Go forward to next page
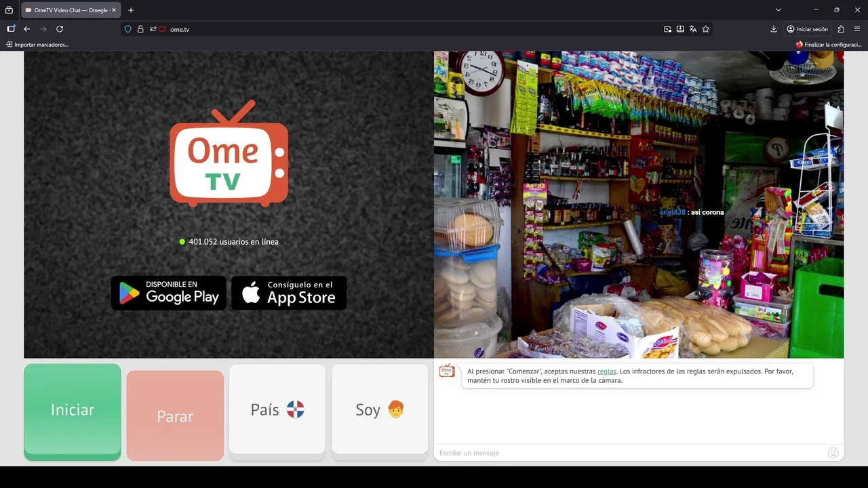The width and height of the screenshot is (868, 488). tap(43, 29)
